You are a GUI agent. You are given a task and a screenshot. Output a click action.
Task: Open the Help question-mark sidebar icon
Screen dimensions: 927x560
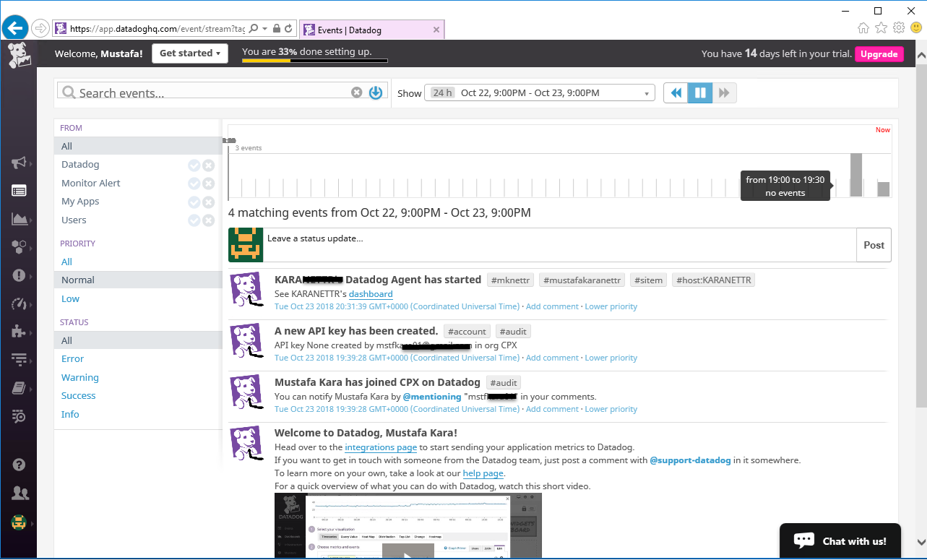[x=20, y=465]
